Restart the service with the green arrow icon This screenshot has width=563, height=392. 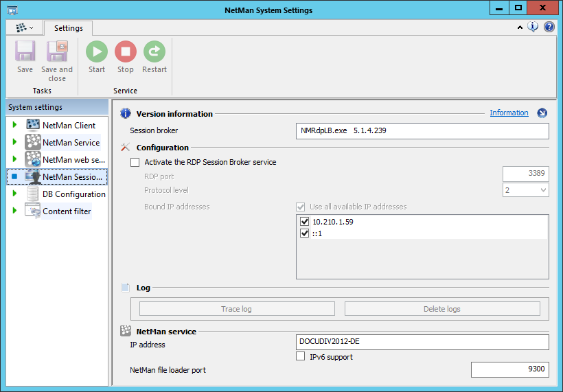[154, 51]
